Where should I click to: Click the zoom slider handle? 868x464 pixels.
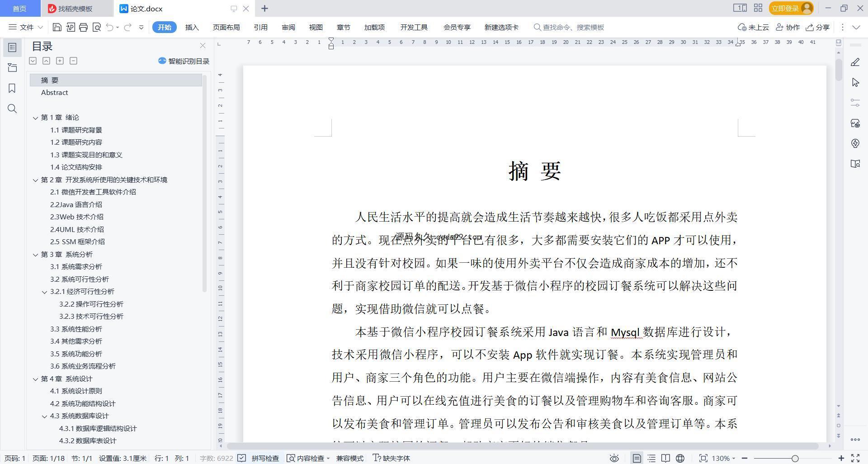pos(795,458)
